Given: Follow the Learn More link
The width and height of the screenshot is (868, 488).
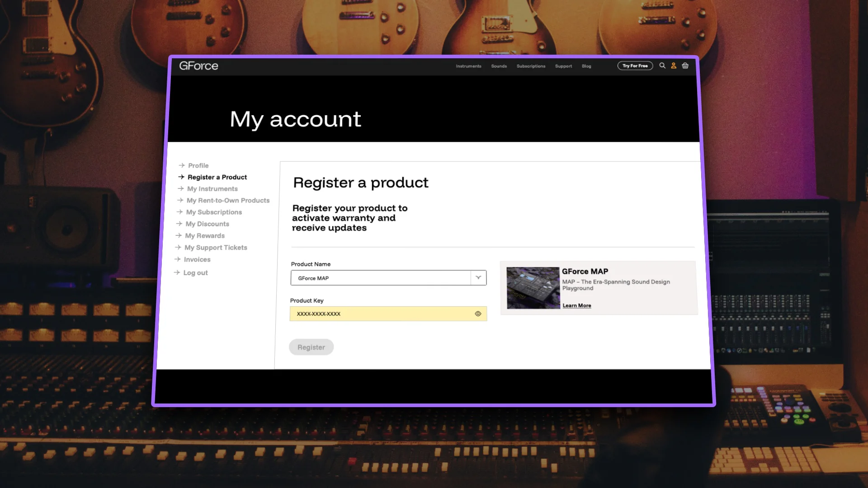Looking at the screenshot, I should (577, 305).
